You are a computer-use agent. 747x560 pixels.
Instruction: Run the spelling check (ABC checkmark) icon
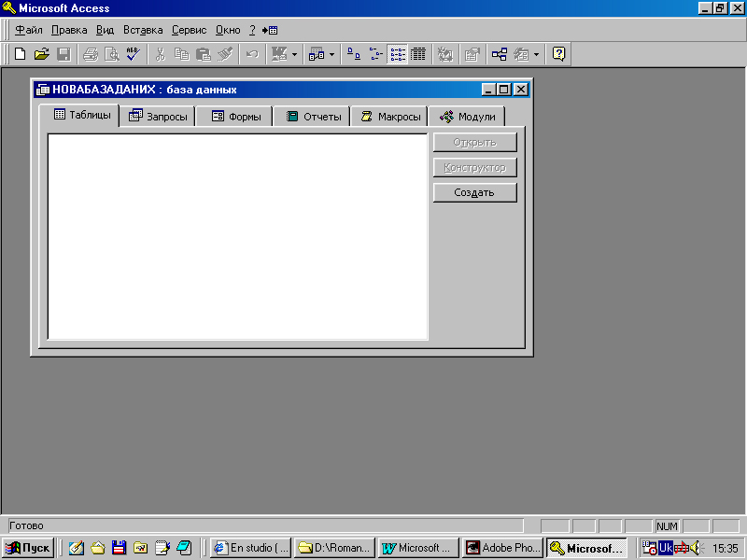(x=134, y=54)
